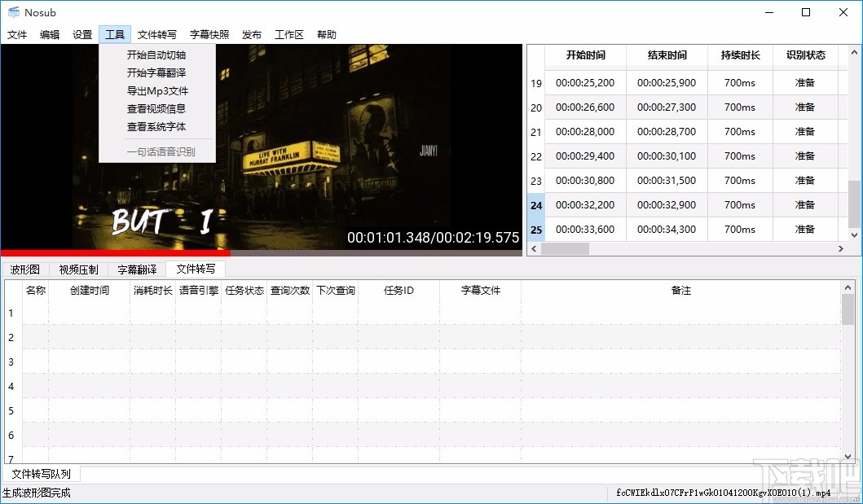Open the 编辑 menu
Screen dimensions: 863x504
[50, 35]
